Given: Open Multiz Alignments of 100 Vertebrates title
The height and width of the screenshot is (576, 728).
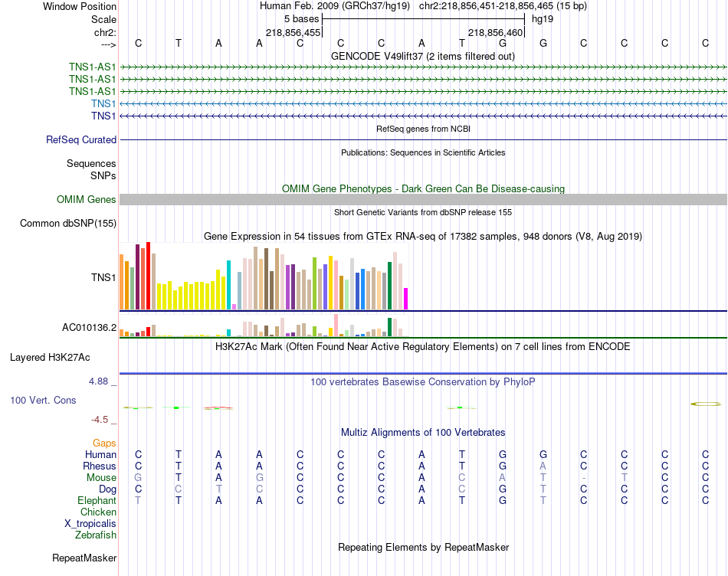Looking at the screenshot, I should coord(423,433).
